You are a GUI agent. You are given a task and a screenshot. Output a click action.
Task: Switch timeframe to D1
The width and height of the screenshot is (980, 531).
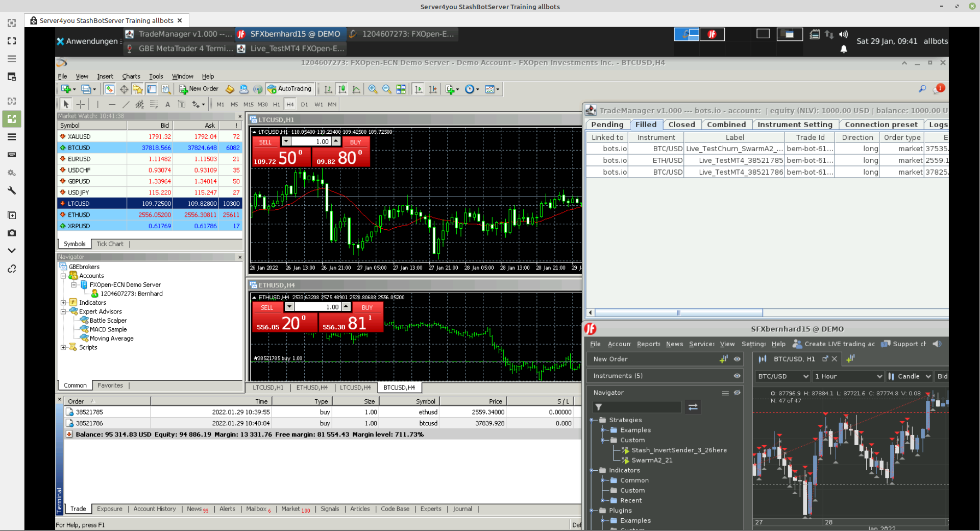[304, 104]
